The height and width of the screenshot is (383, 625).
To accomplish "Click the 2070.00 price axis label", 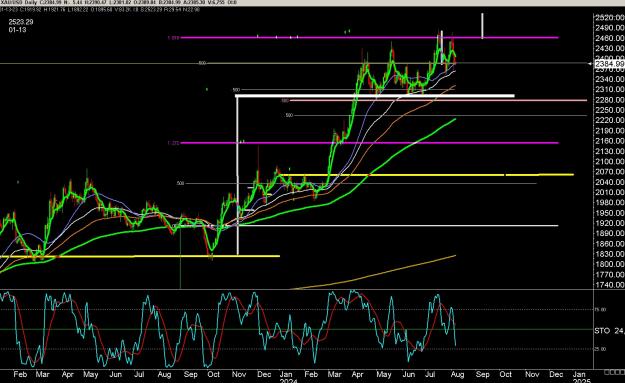I will click(609, 172).
